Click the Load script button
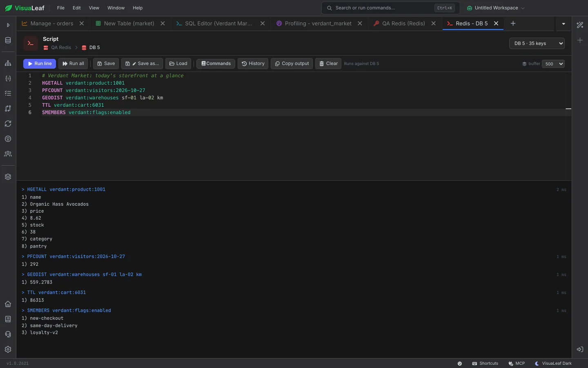This screenshot has height=368, width=588. (178, 63)
